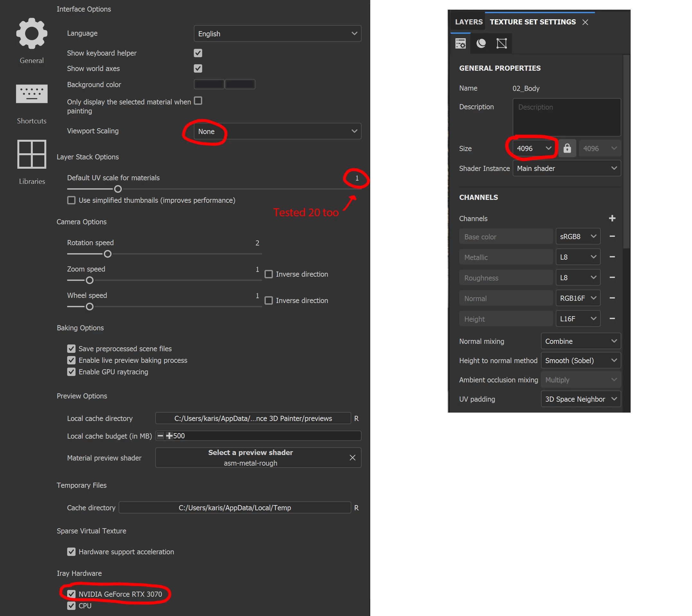This screenshot has width=692, height=616.
Task: Click the size lock icon
Action: tap(567, 148)
